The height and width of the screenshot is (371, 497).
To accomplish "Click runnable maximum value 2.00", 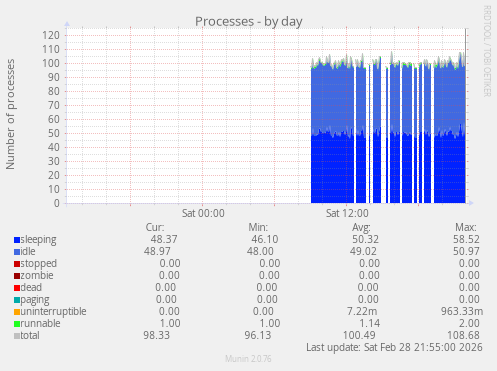I will (x=469, y=323).
